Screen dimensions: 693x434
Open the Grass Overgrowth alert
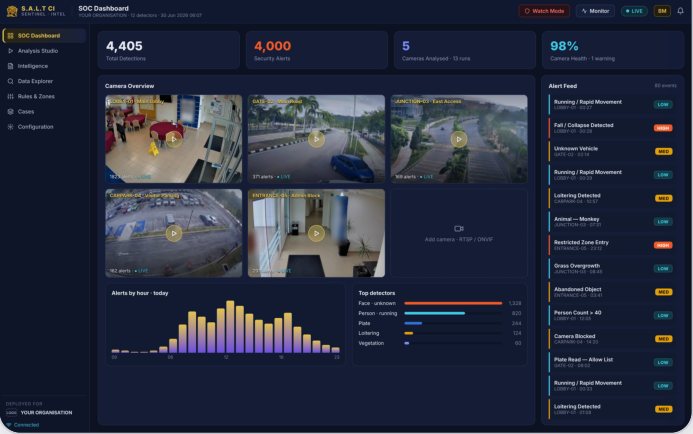coord(612,269)
